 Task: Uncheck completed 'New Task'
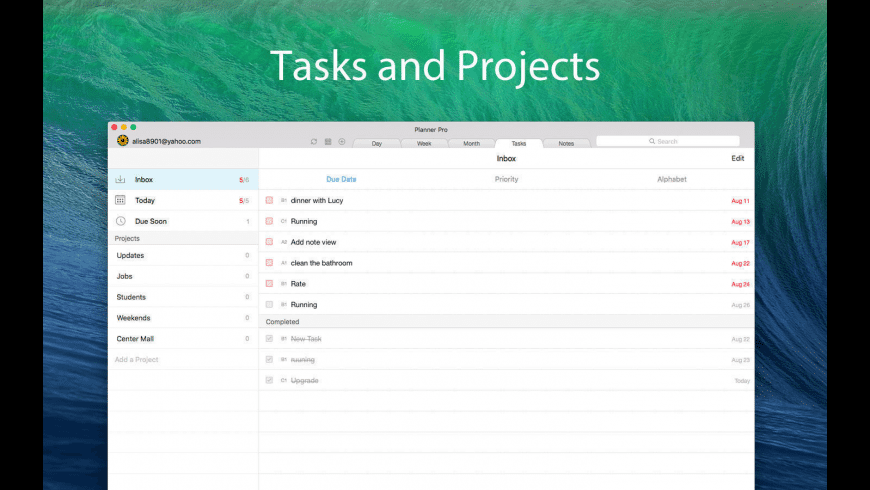[269, 339]
